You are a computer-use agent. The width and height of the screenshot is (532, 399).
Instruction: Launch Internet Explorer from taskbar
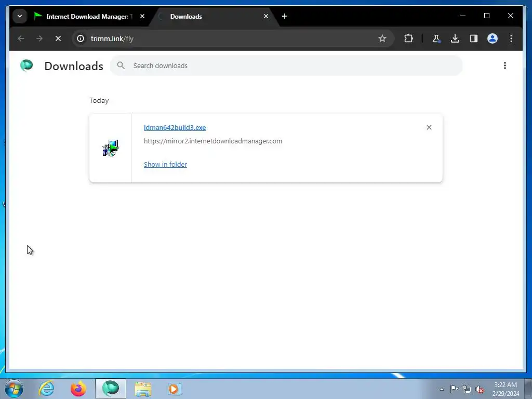click(x=46, y=389)
